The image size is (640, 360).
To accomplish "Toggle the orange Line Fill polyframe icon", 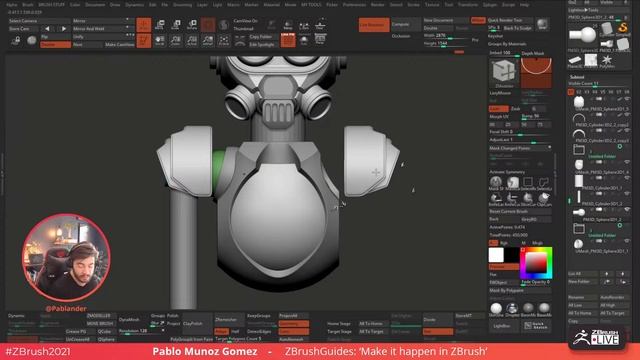I will (288, 40).
